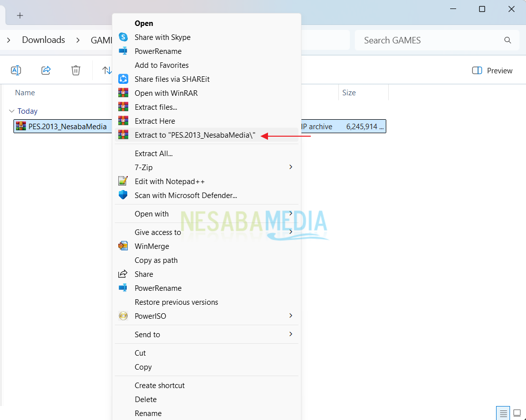
Task: Click the Delete trash icon in toolbar
Action: (x=76, y=70)
